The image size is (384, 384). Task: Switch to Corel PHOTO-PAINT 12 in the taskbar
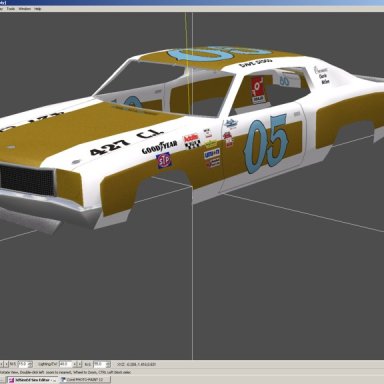tap(85, 380)
